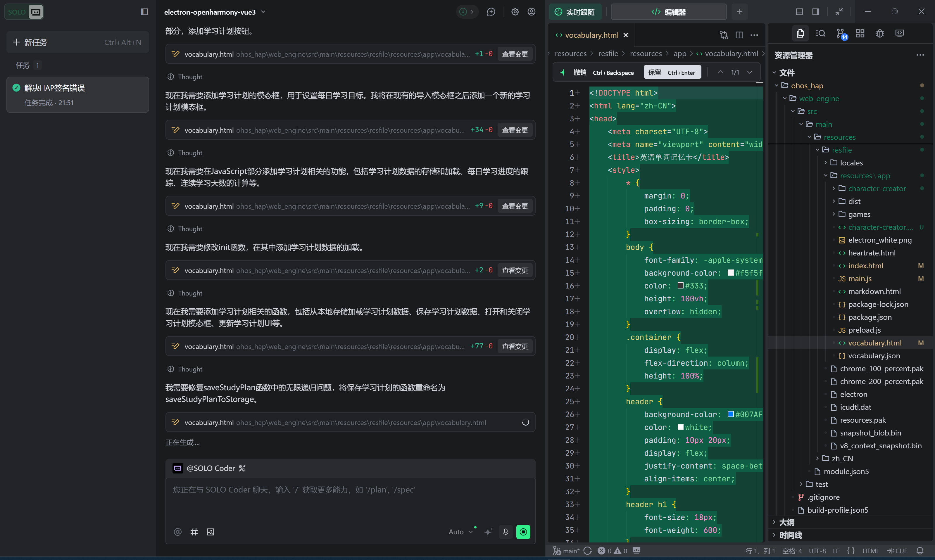Open source control view in sidebar
Image resolution: width=935 pixels, height=560 pixels.
click(840, 34)
